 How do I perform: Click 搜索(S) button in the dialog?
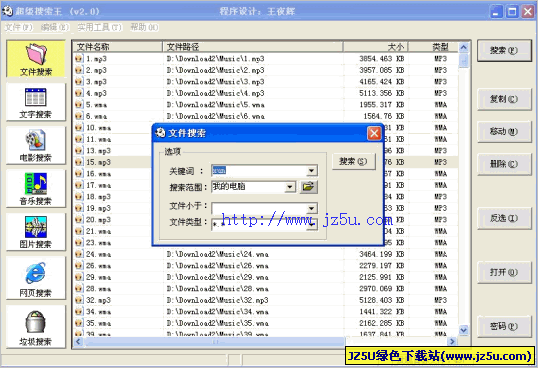tap(353, 161)
